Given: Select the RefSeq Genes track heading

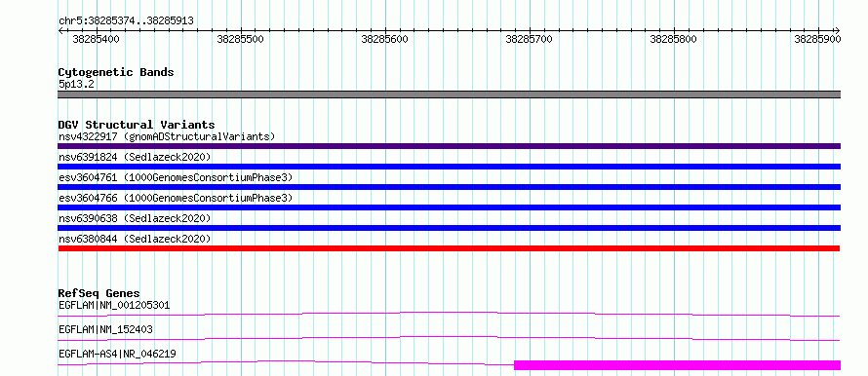Looking at the screenshot, I should pos(99,293).
